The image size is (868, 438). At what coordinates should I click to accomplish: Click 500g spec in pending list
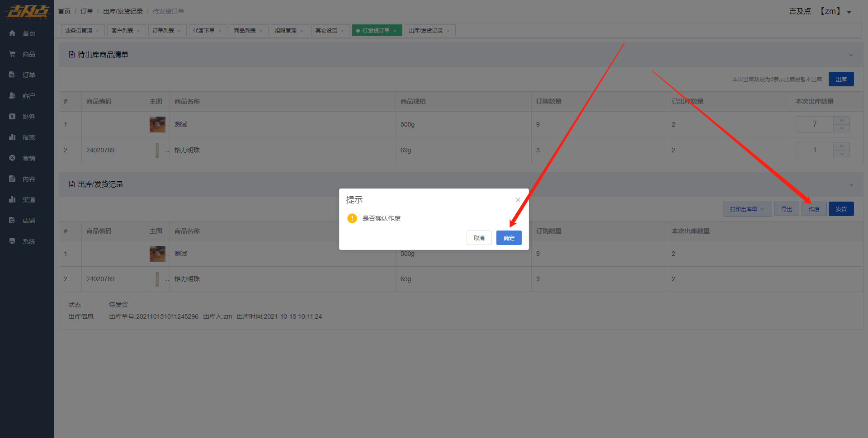coord(407,124)
